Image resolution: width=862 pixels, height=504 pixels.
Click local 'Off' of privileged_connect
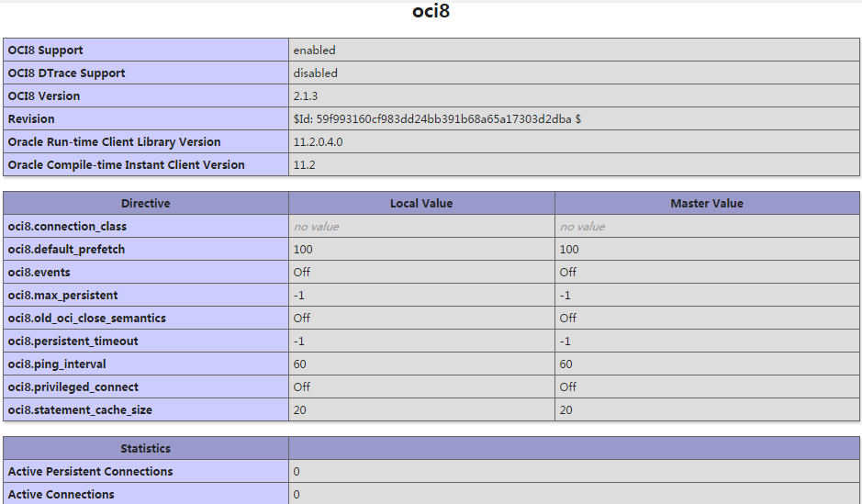(302, 387)
